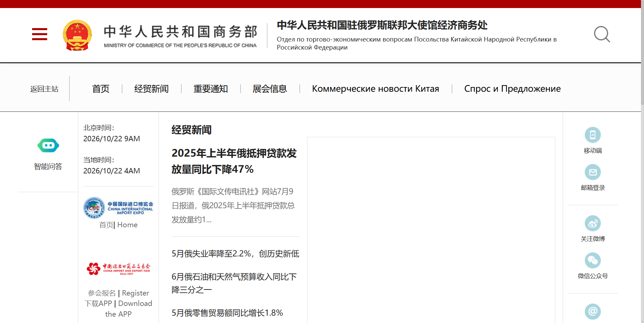This screenshot has width=644, height=323.
Task: Click the local time value 2026/10/22 4AM
Action: point(111,171)
